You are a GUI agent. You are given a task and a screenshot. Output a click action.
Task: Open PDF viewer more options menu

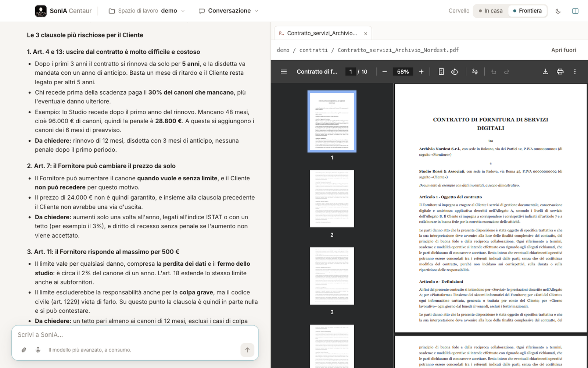pos(575,72)
